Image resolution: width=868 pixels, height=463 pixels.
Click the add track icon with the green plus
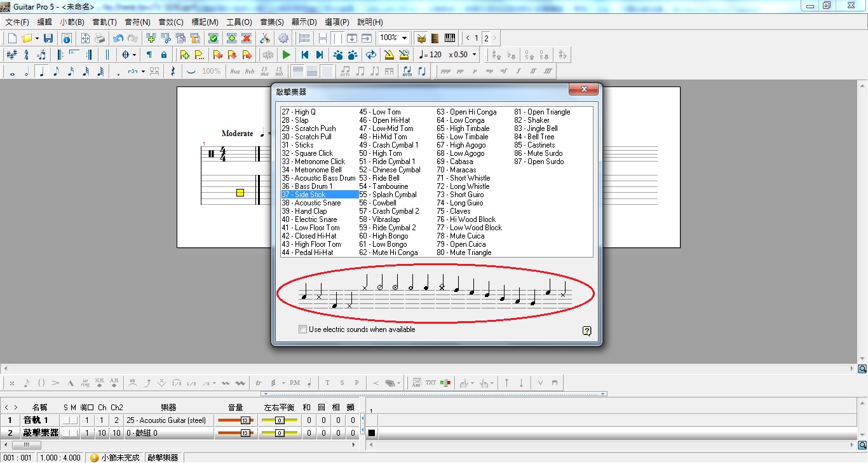[232, 38]
